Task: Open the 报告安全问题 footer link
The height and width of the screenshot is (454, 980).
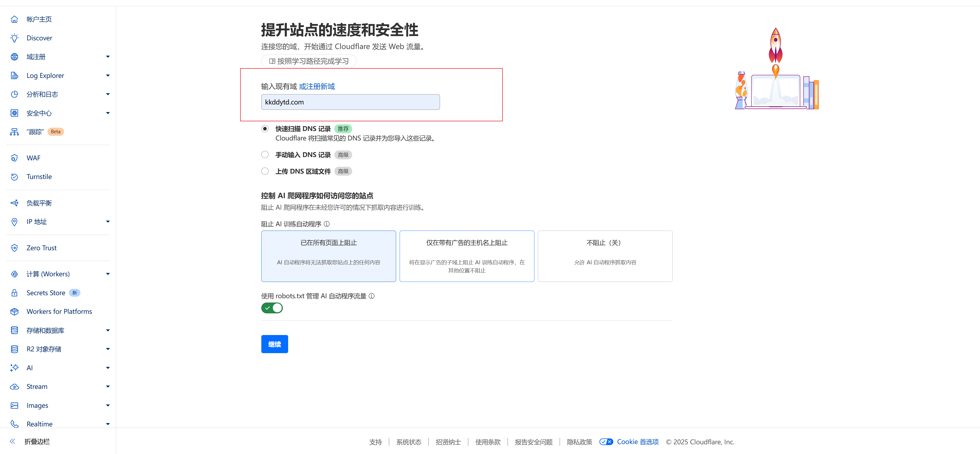Action: [533, 442]
